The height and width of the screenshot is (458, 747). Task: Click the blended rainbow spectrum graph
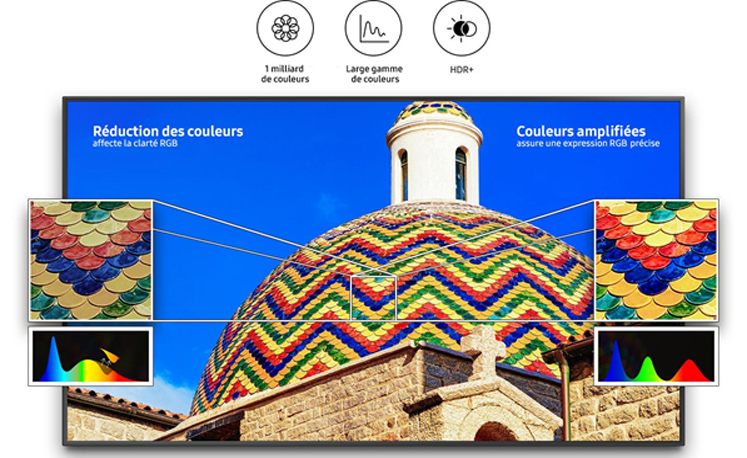pyautogui.click(x=91, y=356)
